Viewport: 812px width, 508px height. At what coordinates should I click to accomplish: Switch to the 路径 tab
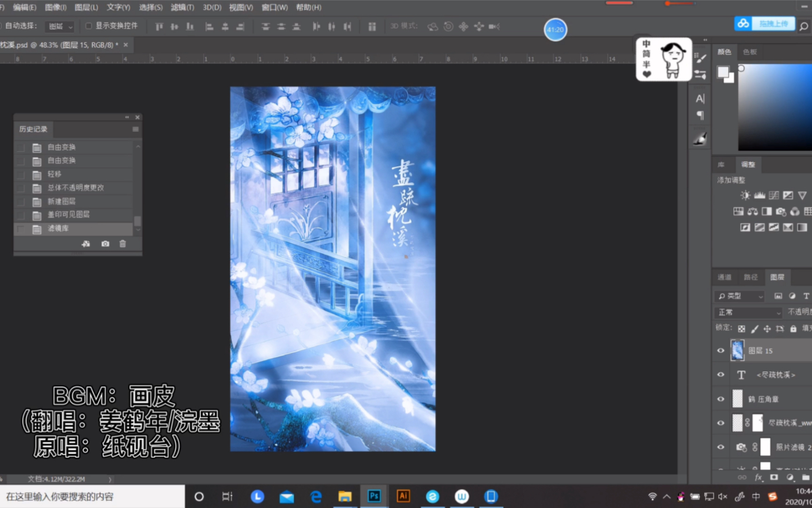click(x=751, y=277)
